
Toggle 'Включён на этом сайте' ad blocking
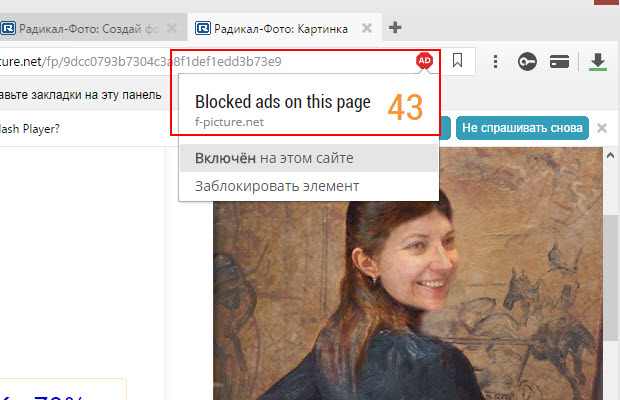tap(273, 158)
